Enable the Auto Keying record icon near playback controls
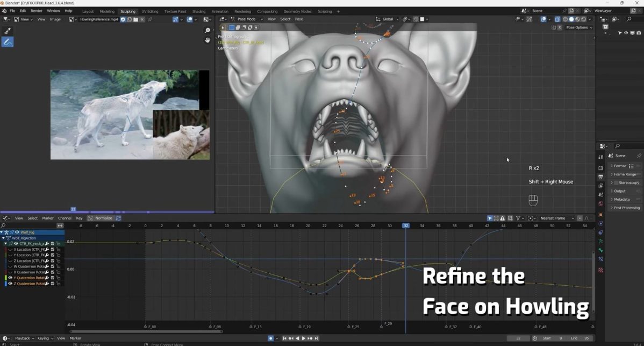This screenshot has width=644, height=346. pos(270,338)
